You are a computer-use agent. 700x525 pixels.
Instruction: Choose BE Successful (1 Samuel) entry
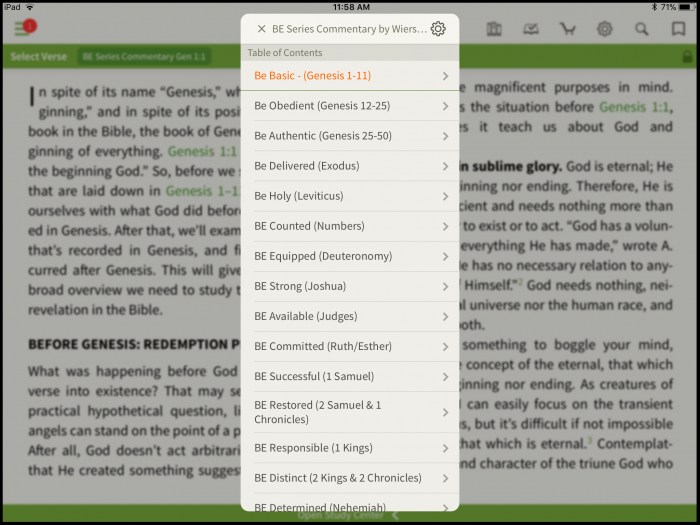tap(350, 376)
